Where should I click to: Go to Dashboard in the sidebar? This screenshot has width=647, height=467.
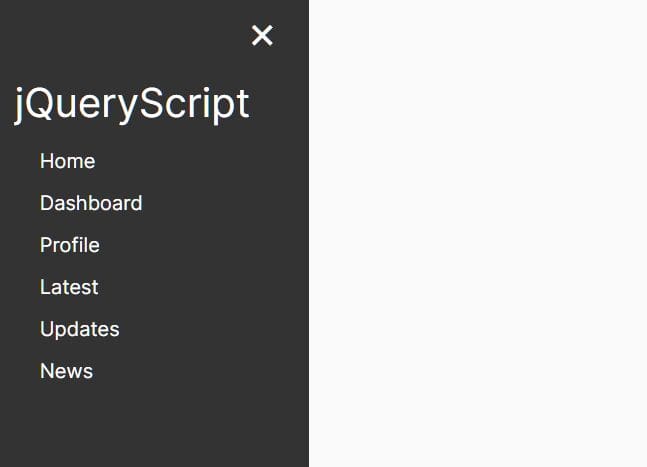(91, 203)
